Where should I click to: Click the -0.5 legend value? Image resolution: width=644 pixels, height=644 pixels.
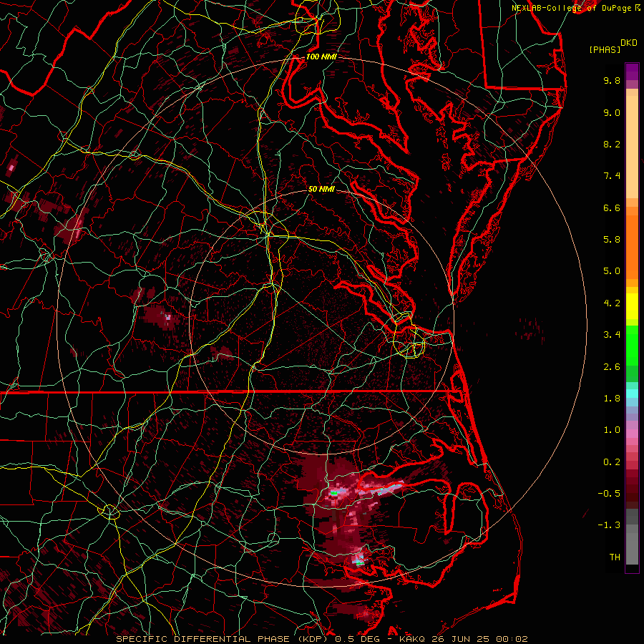tap(609, 494)
